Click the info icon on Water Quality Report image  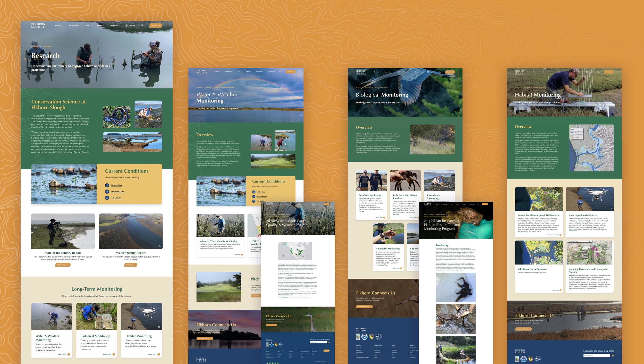[159, 246]
